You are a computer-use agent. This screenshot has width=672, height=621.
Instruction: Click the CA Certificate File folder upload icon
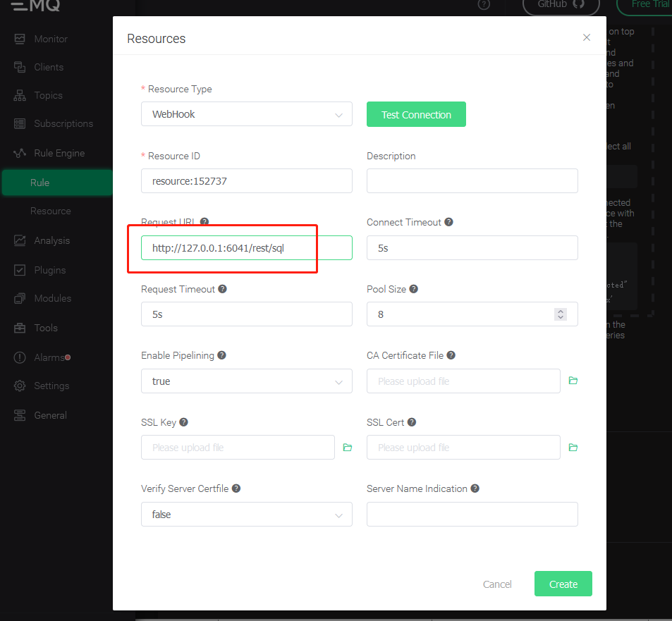(573, 381)
